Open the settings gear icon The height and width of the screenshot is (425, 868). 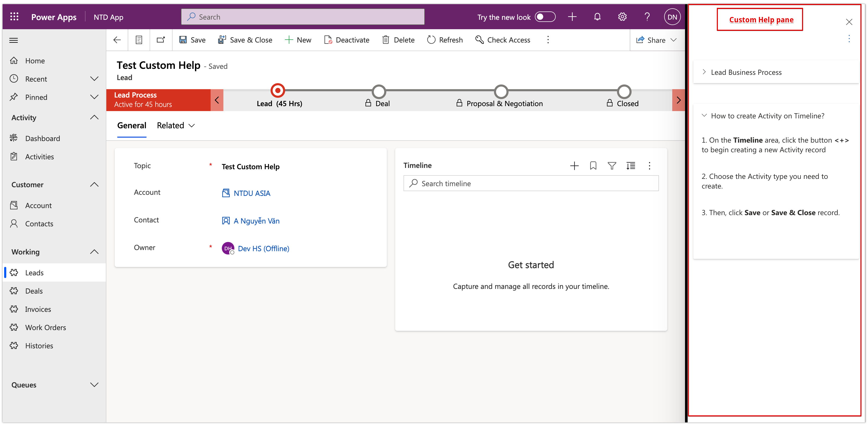tap(622, 17)
